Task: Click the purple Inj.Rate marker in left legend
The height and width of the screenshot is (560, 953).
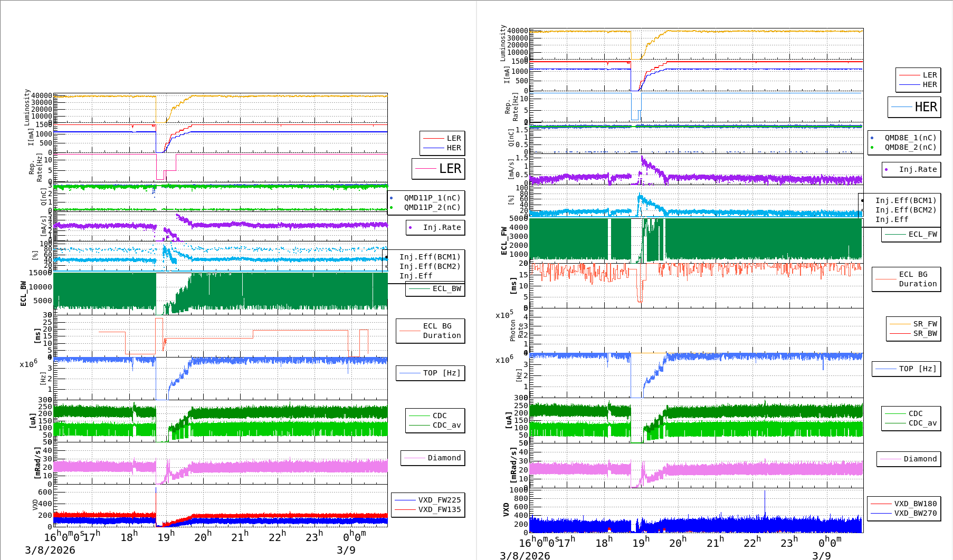Action: (x=411, y=228)
